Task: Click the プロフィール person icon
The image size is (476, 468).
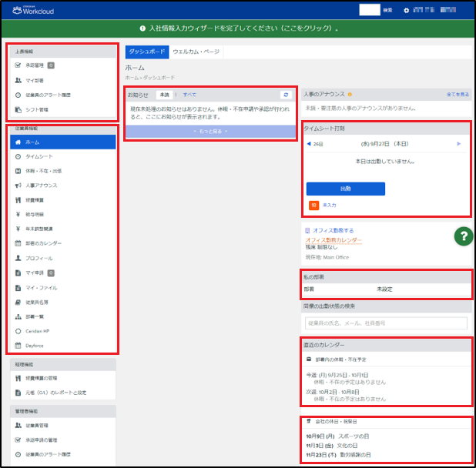Action: coord(18,258)
